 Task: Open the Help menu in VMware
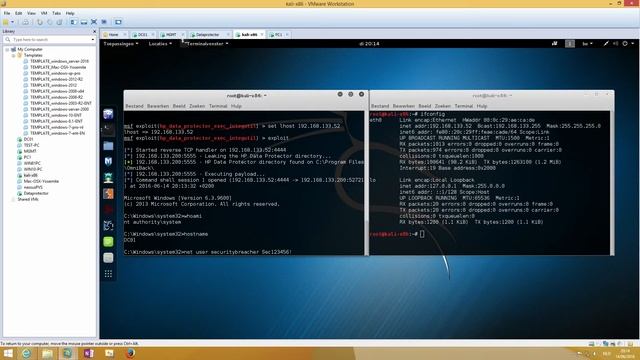tap(70, 13)
